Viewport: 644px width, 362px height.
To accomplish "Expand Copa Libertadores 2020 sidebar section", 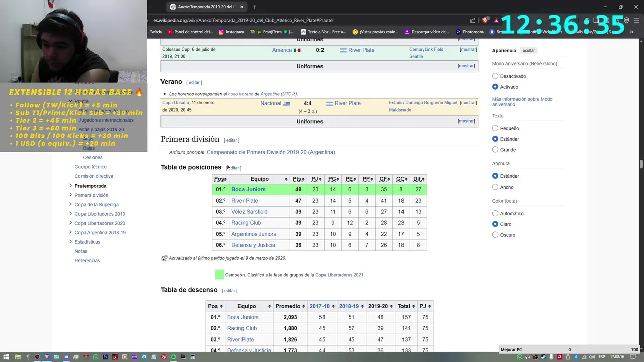I will 70,223.
